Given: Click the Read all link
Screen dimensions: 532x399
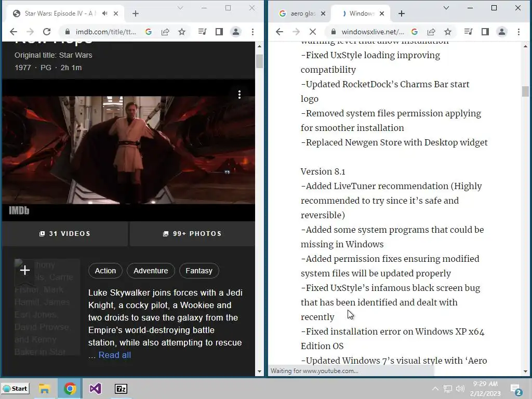Looking at the screenshot, I should pyautogui.click(x=115, y=355).
